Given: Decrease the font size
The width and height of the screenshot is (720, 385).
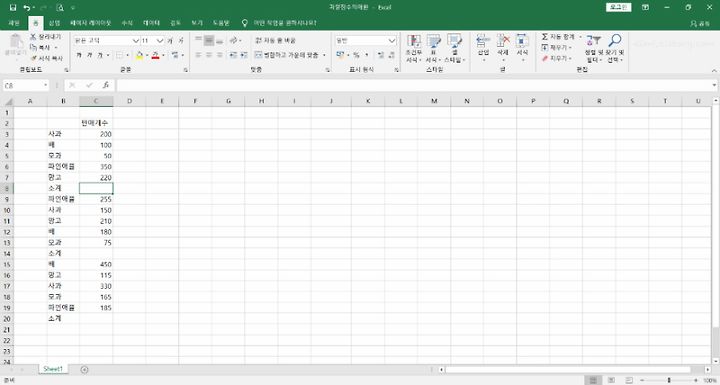Looking at the screenshot, I should pos(181,41).
